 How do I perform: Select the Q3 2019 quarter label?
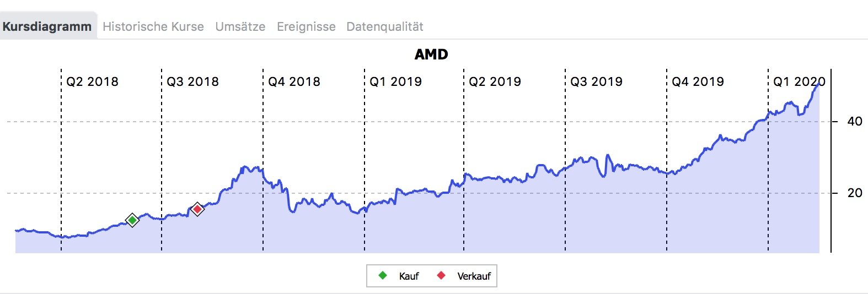(596, 82)
